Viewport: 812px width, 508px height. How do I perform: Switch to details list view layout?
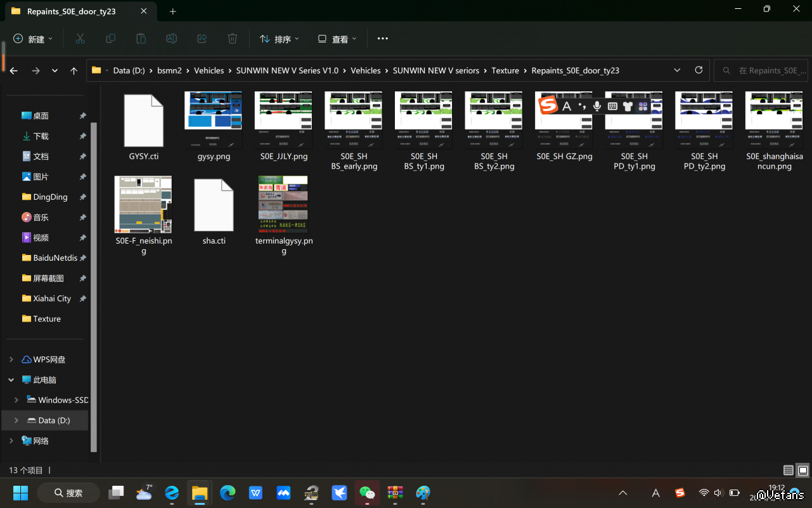[788, 471]
